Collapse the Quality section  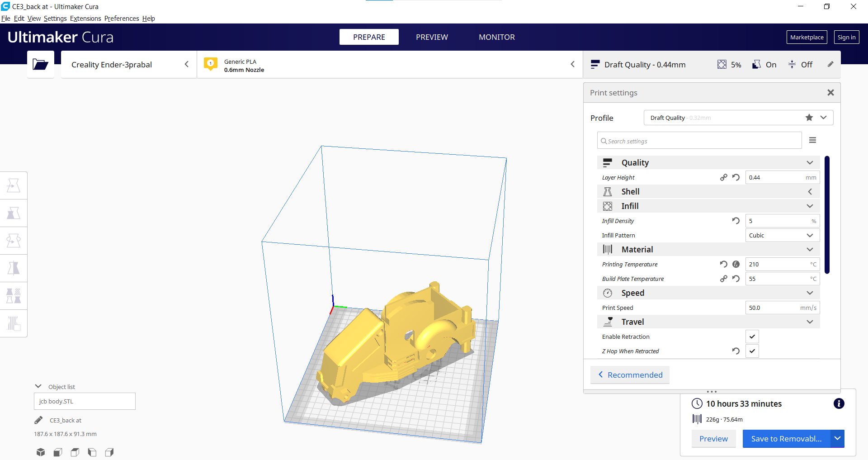[x=708, y=162]
